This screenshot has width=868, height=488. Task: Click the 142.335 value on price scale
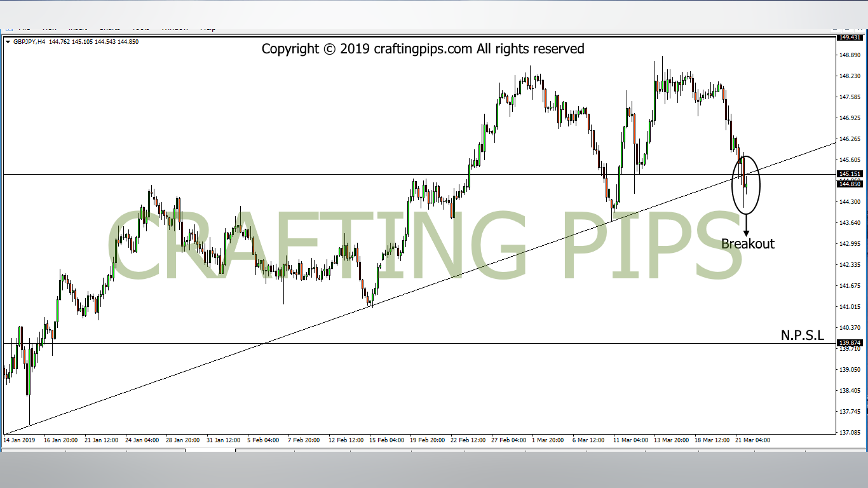click(850, 265)
